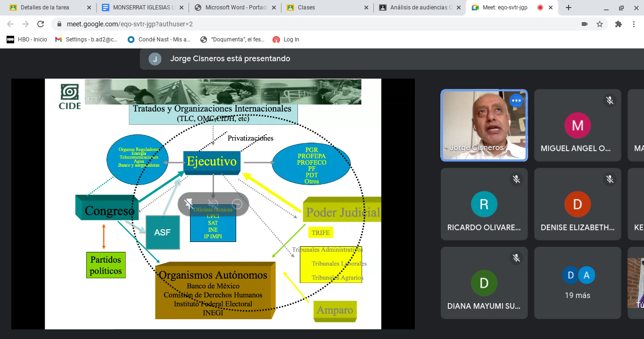Open a new browser tab

coord(569,8)
